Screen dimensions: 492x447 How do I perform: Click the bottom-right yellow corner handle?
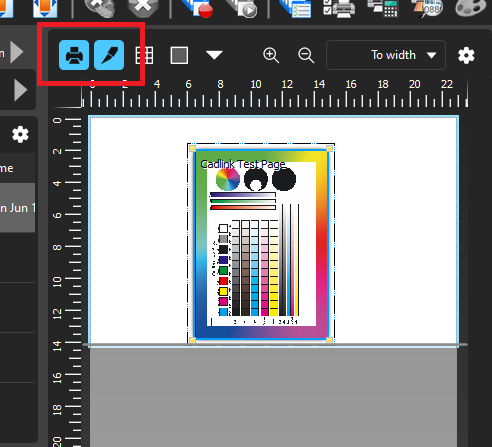coord(329,340)
